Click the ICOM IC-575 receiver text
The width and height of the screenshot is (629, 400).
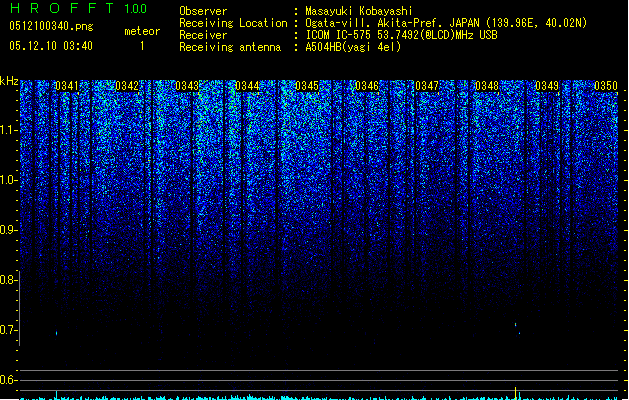[401, 35]
